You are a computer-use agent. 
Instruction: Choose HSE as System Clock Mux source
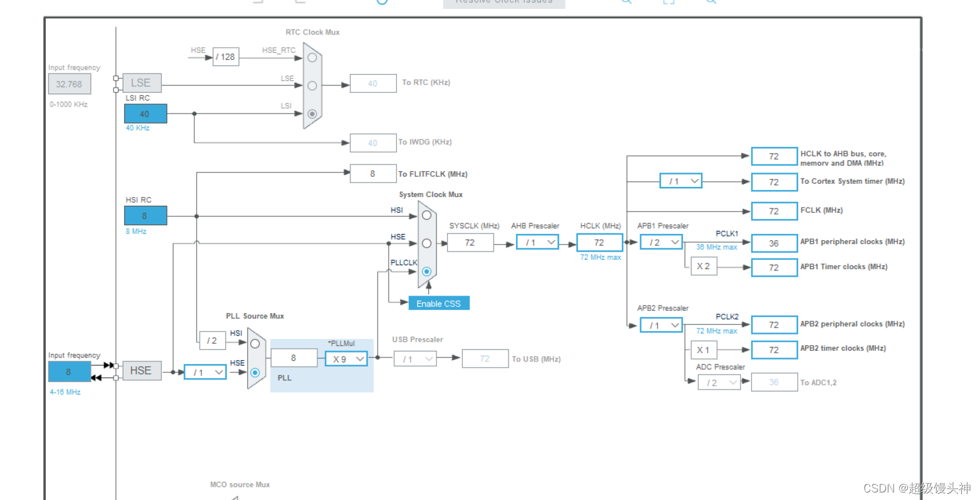[x=426, y=243]
